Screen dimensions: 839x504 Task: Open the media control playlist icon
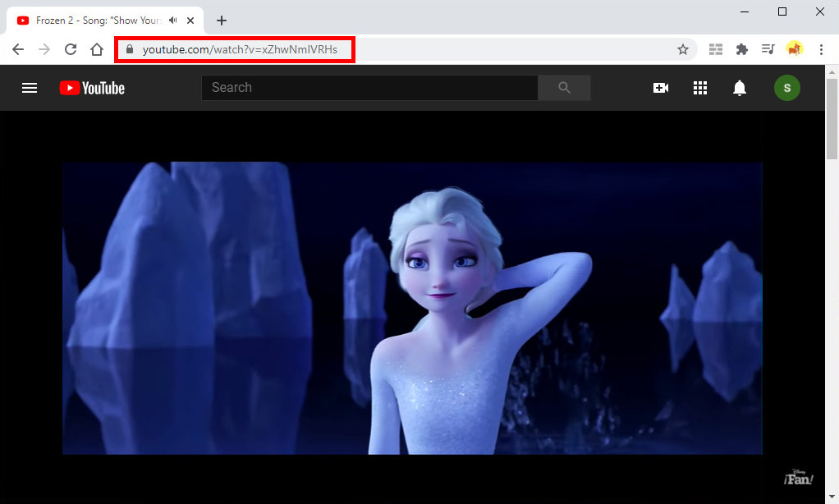pos(768,50)
